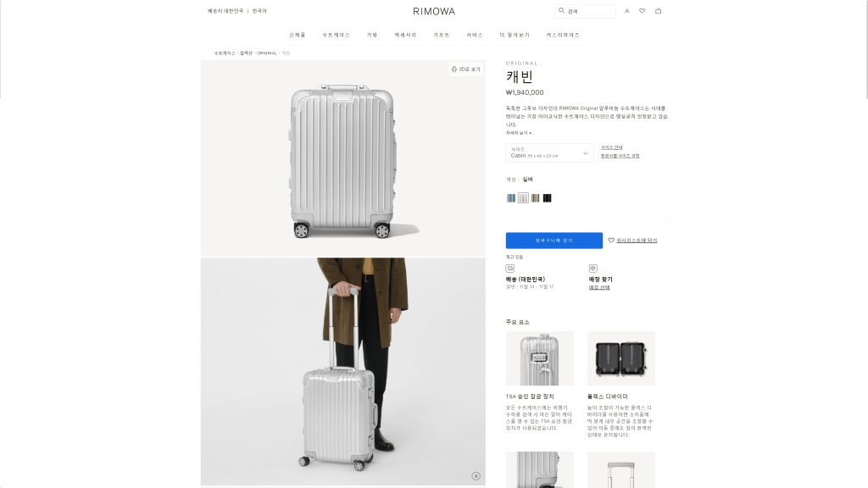Select the blue color swatch
The width and height of the screenshot is (868, 488).
[x=511, y=198]
